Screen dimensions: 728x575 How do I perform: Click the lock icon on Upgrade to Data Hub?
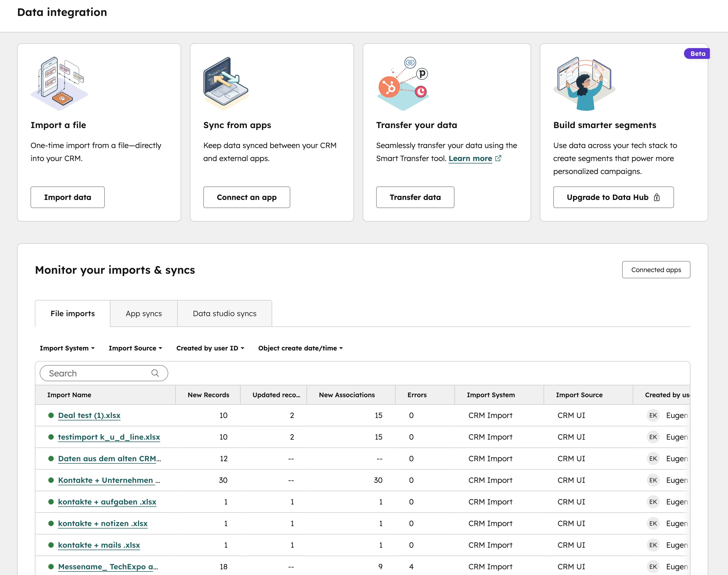click(x=657, y=197)
